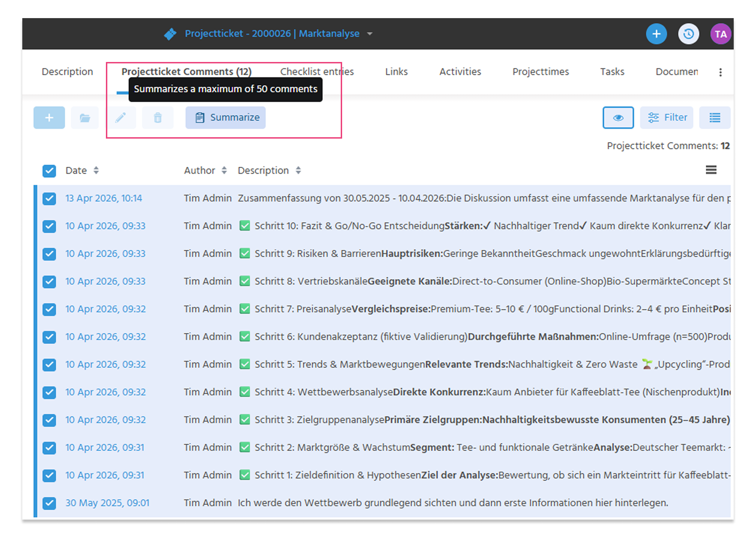Open the Projecttimes tab
The height and width of the screenshot is (537, 756).
pyautogui.click(x=540, y=71)
